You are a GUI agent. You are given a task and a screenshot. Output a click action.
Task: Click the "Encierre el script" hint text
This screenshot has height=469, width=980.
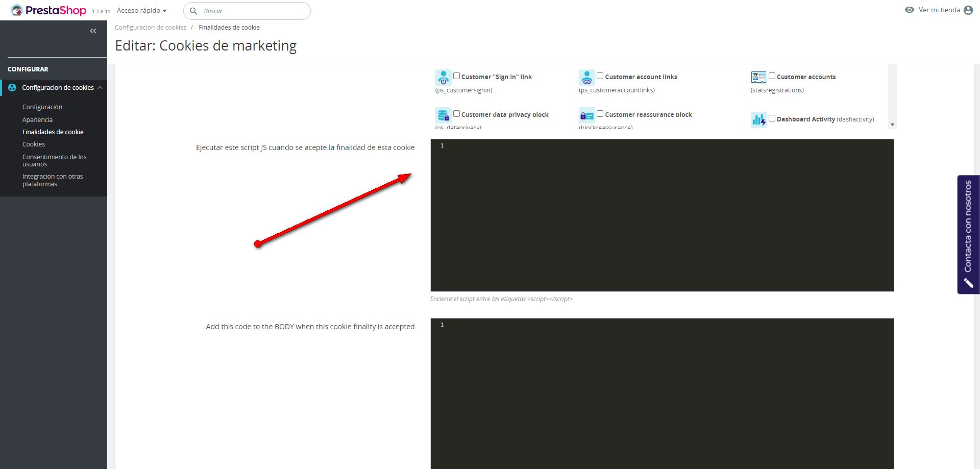pos(501,299)
